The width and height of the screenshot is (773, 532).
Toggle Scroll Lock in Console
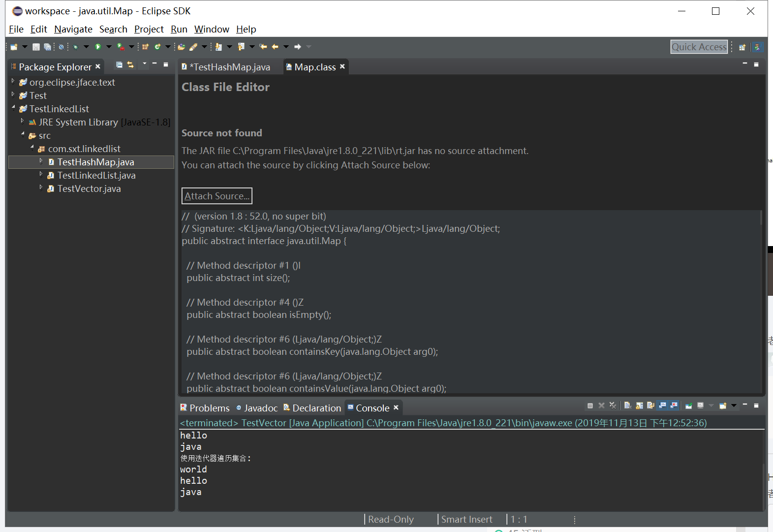(x=640, y=406)
